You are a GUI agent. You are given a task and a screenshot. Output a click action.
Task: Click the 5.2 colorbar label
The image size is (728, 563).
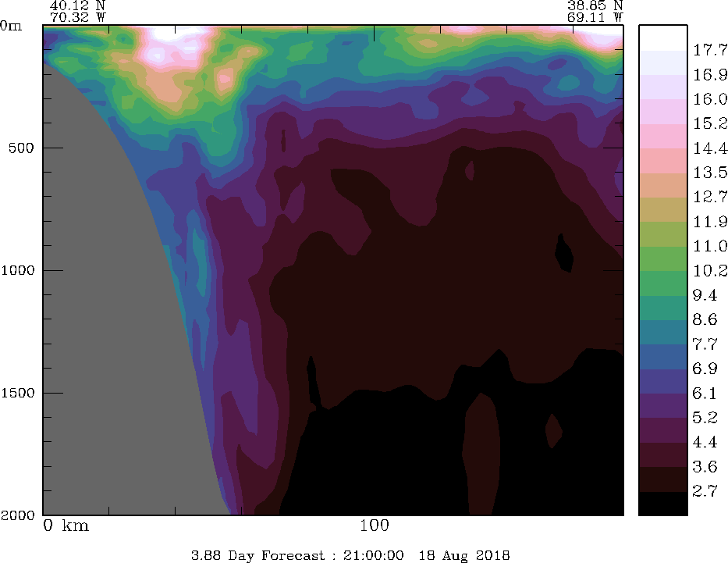click(705, 418)
